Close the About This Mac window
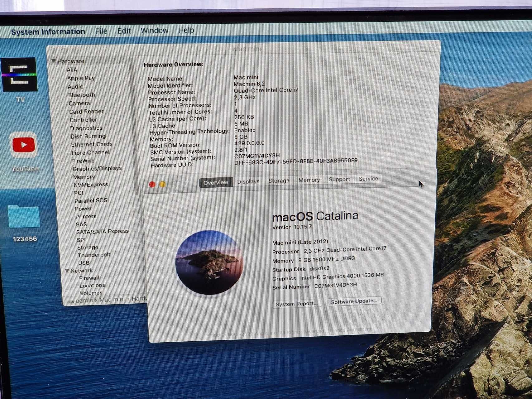This screenshot has height=399, width=532. coord(152,185)
